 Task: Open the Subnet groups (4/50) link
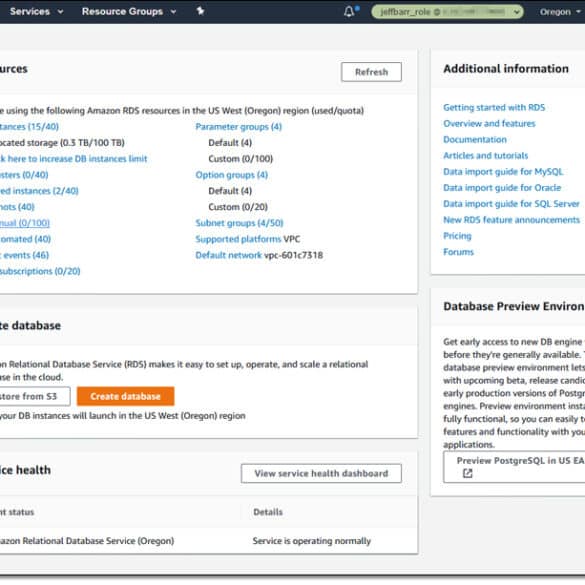point(240,223)
